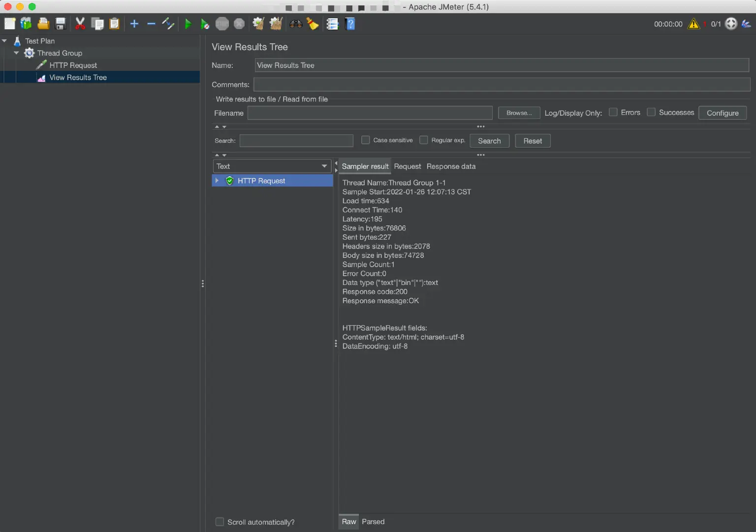Viewport: 756px width, 532px height.
Task: Switch to the Parsed tab
Action: coord(373,522)
